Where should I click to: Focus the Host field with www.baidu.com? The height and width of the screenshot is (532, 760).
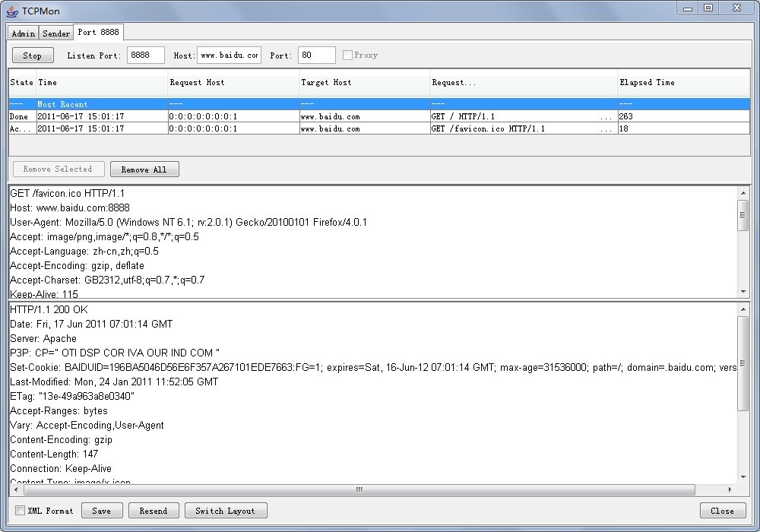click(229, 55)
